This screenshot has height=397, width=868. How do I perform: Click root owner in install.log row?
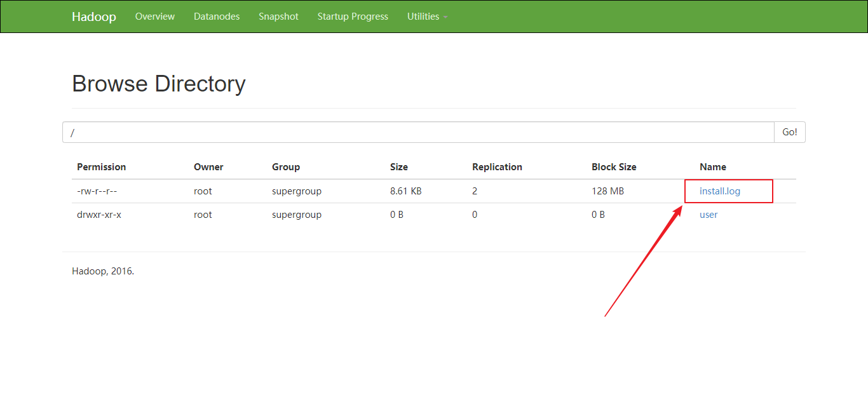[x=203, y=191]
